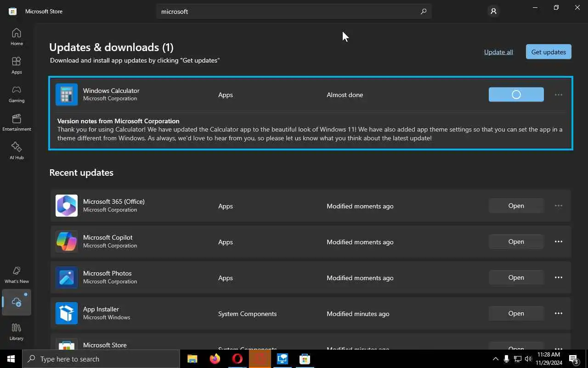
Task: Click the microphone tray icon
Action: [x=506, y=359]
